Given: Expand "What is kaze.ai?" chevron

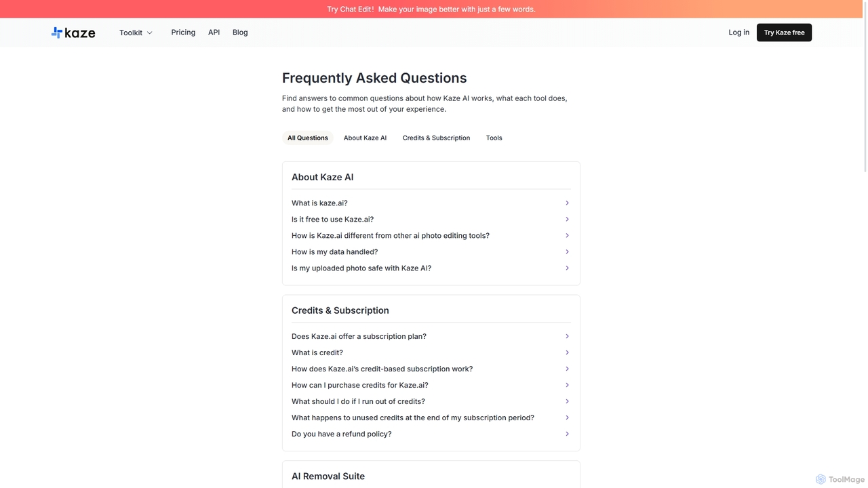Looking at the screenshot, I should [x=567, y=203].
